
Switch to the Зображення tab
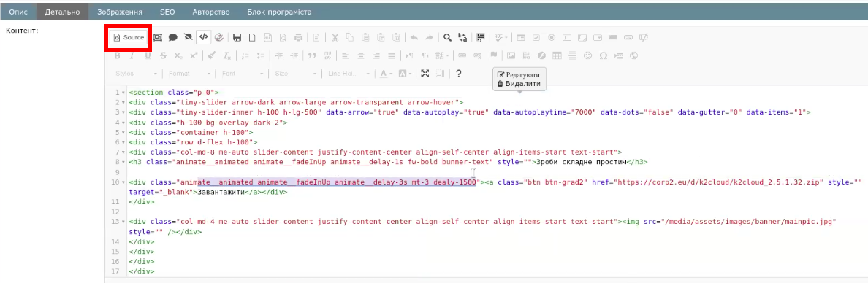coord(120,12)
